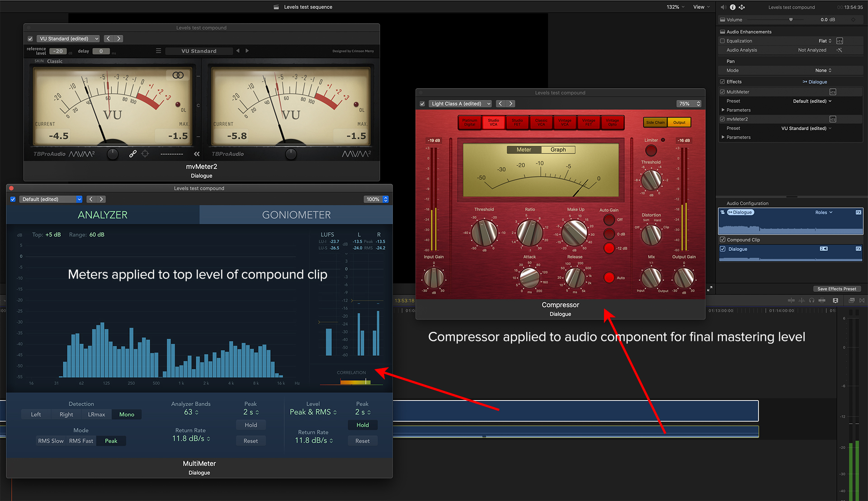Viewport: 868px width, 501px height.
Task: Click the Audio Analysis magic wand icon
Action: (x=840, y=50)
